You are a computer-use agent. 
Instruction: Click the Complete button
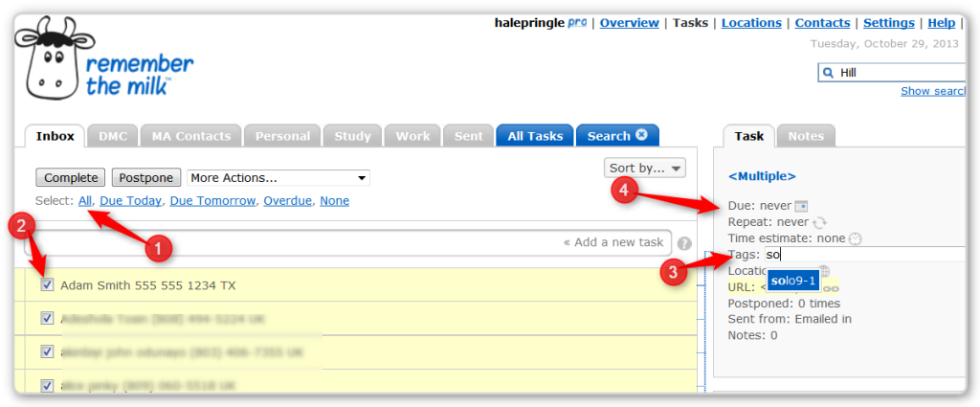coord(71,178)
